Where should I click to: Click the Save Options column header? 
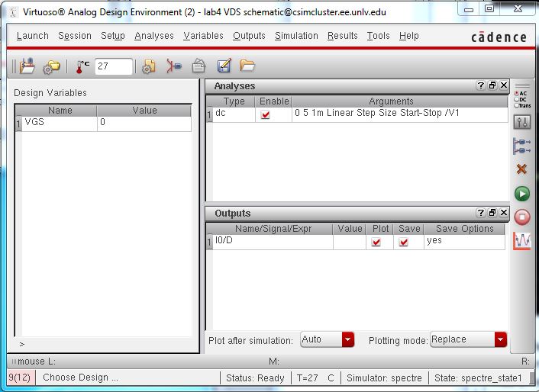point(464,229)
